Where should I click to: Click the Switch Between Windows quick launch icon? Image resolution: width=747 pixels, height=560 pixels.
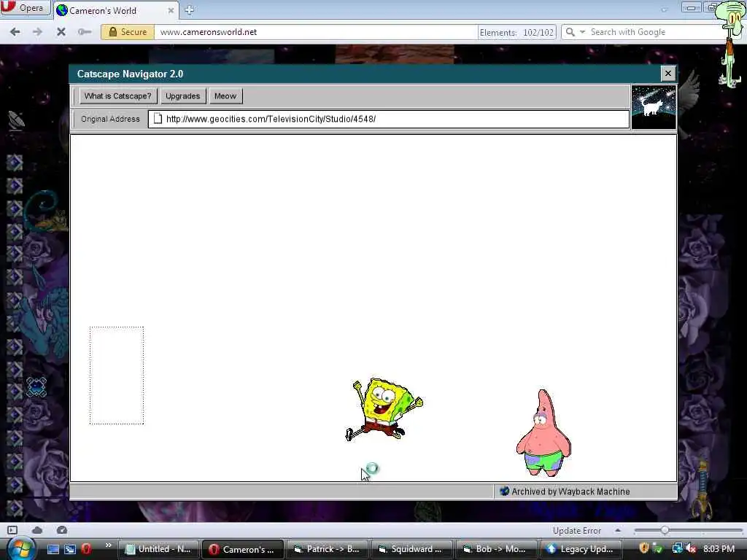[x=70, y=549]
